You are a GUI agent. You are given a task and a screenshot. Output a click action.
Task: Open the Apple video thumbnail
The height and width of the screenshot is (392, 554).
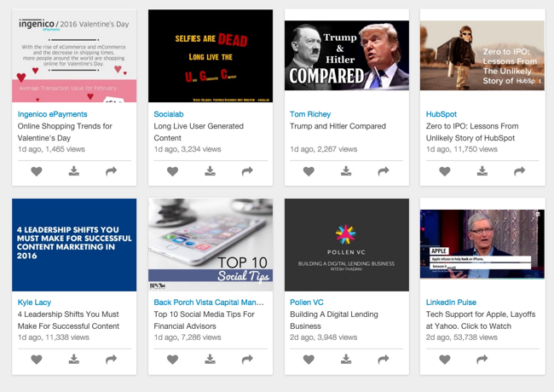[x=482, y=244]
